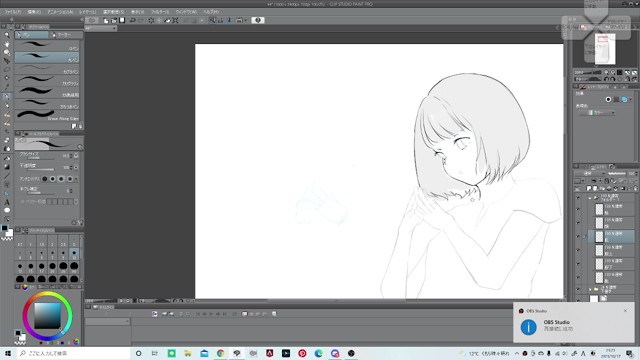The height and width of the screenshot is (360, 640).
Task: Select the Gradient tool
Action: (7, 167)
